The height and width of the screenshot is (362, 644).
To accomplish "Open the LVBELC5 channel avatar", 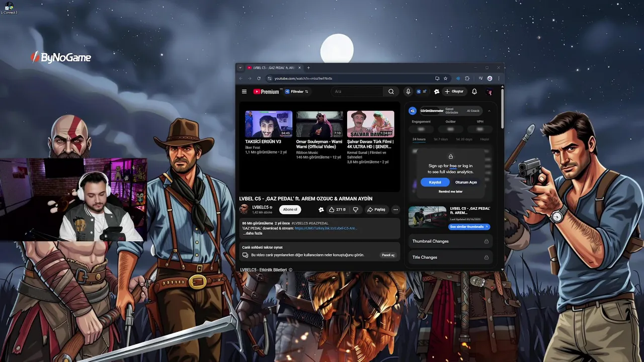I will (244, 209).
